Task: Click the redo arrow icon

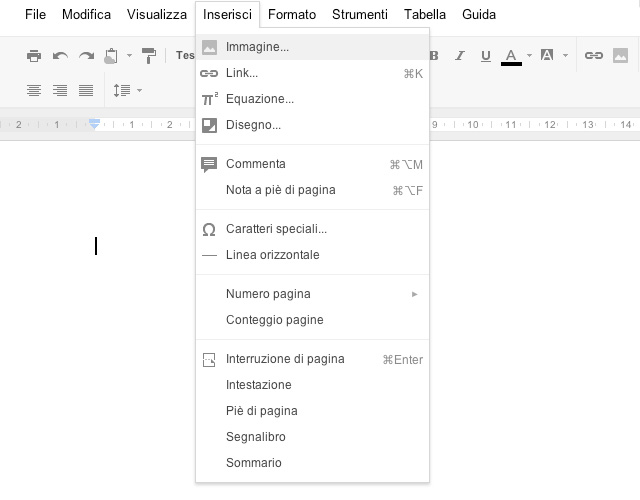Action: click(86, 56)
